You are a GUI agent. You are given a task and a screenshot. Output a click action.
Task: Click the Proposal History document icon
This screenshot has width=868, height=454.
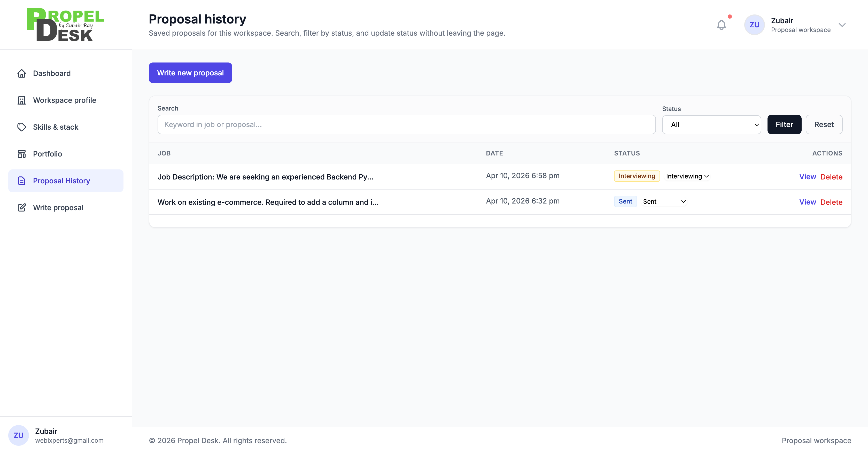[x=21, y=181]
